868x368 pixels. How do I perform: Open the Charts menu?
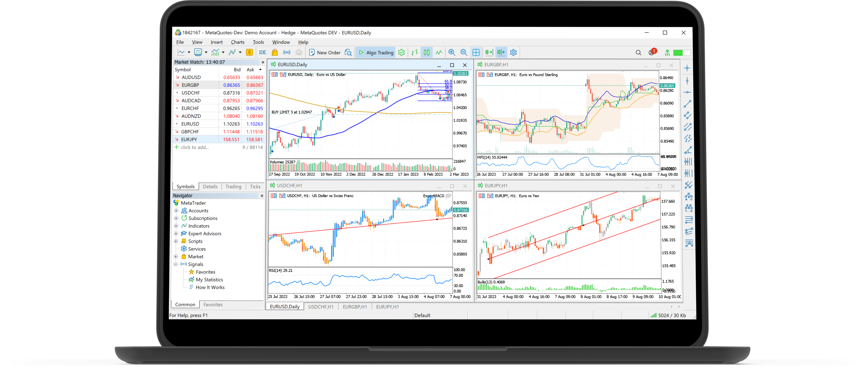tap(237, 42)
